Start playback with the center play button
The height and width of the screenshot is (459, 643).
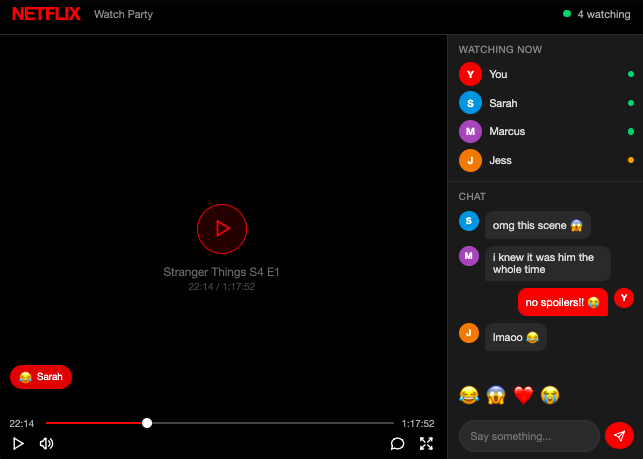tap(222, 228)
